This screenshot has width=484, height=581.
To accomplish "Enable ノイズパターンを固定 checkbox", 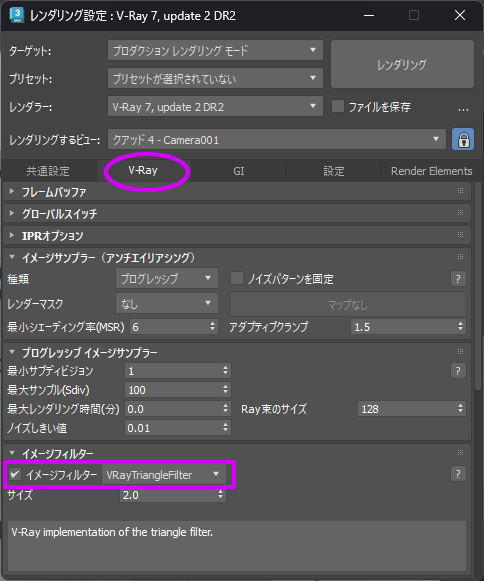I will click(x=237, y=278).
